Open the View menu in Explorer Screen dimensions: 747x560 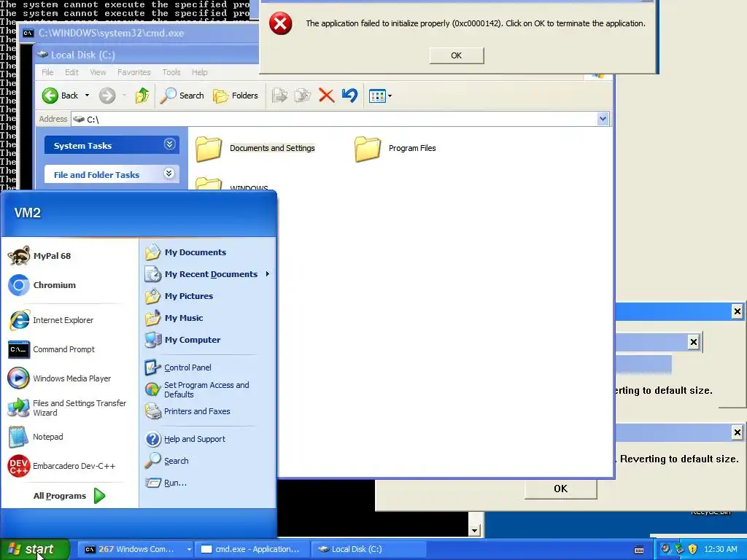pos(98,72)
